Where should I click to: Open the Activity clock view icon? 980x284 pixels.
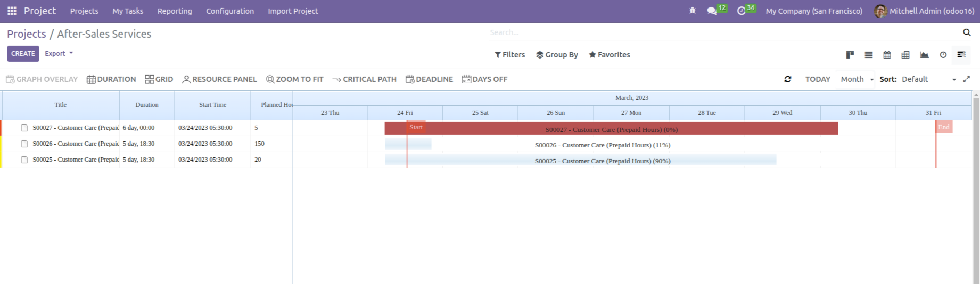(x=943, y=55)
